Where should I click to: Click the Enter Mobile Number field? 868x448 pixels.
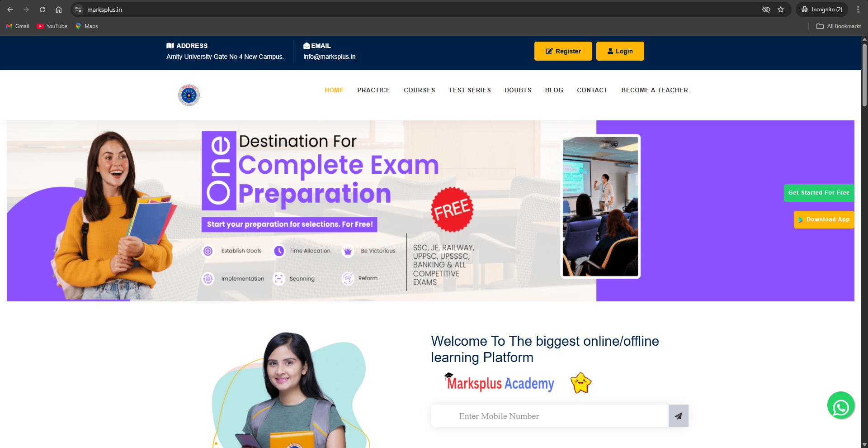(549, 416)
